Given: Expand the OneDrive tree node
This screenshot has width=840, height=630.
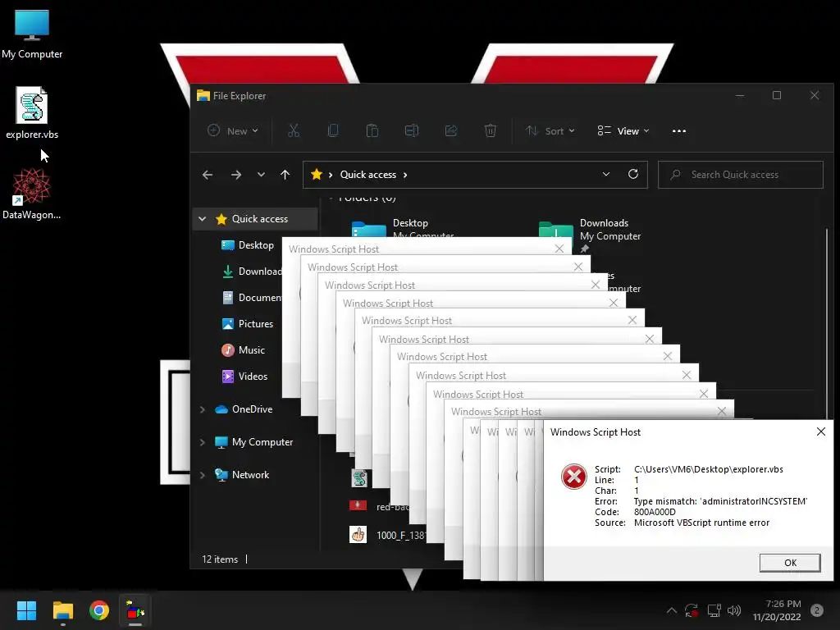Looking at the screenshot, I should point(203,409).
